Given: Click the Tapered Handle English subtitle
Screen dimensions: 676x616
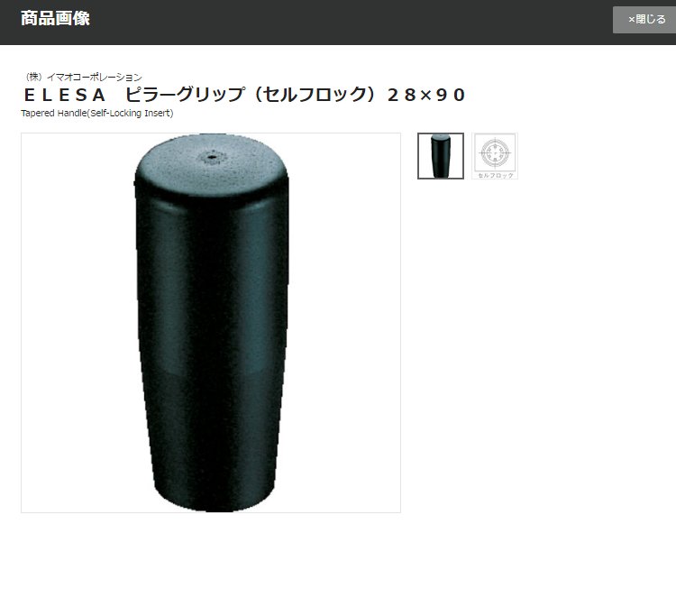Looking at the screenshot, I should (54, 114).
